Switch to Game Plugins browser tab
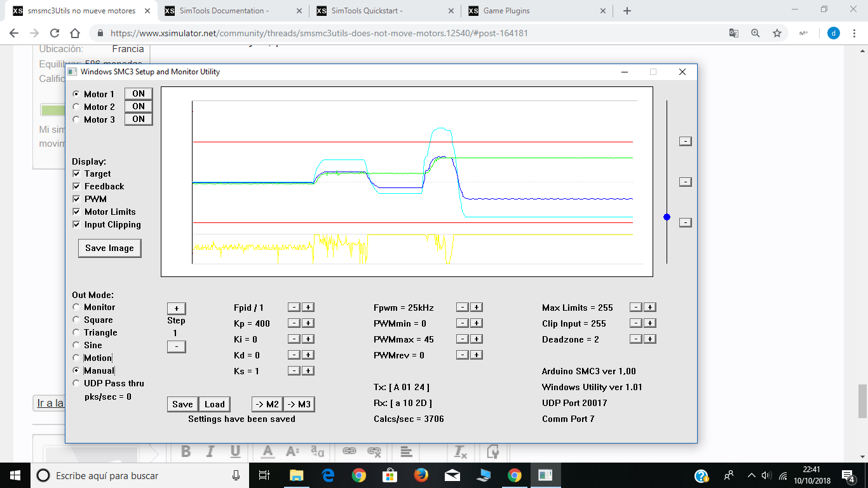This screenshot has width=868, height=488. pos(536,11)
